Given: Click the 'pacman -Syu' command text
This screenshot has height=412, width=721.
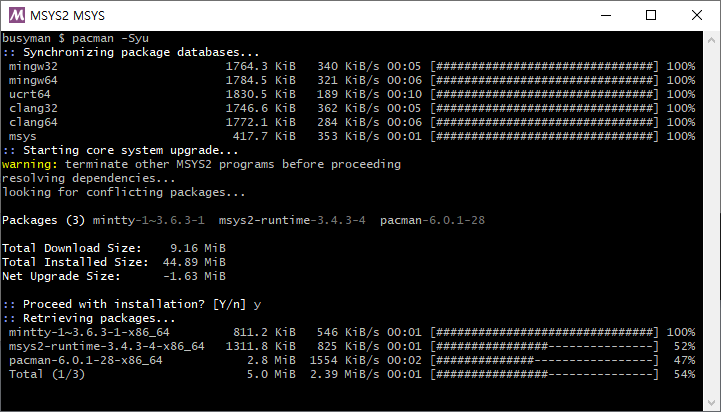Looking at the screenshot, I should tap(110, 38).
